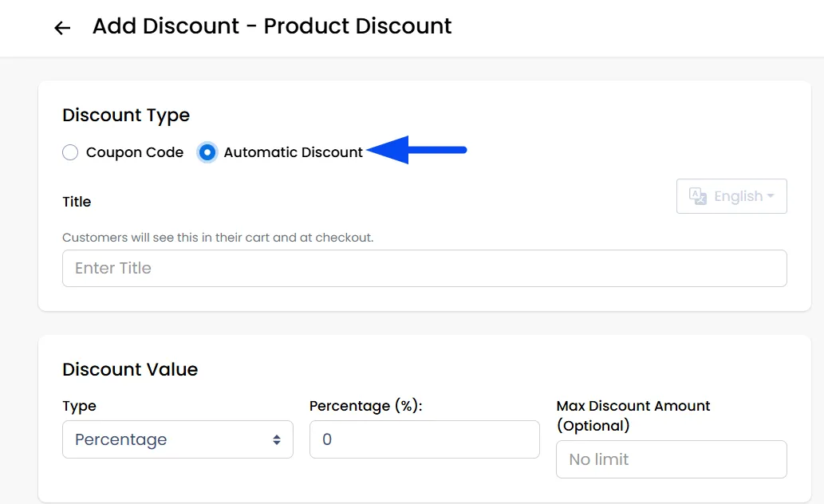Select the Coupon Code radio button
This screenshot has width=824, height=504.
coord(70,152)
